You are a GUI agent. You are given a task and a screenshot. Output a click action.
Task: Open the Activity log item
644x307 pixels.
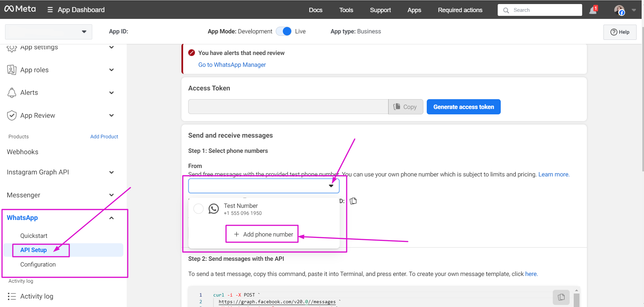click(x=36, y=296)
